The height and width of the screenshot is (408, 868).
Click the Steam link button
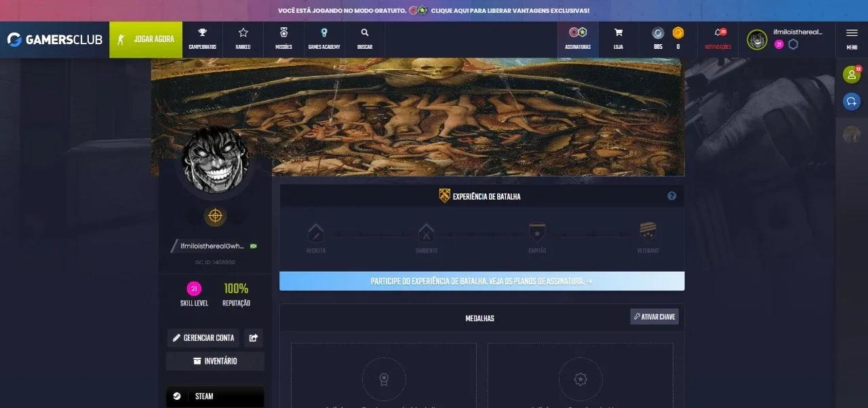pyautogui.click(x=215, y=396)
